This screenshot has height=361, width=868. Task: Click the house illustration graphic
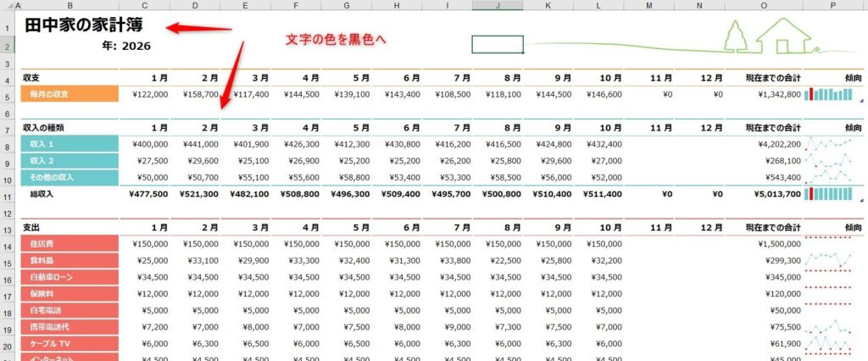click(x=783, y=36)
